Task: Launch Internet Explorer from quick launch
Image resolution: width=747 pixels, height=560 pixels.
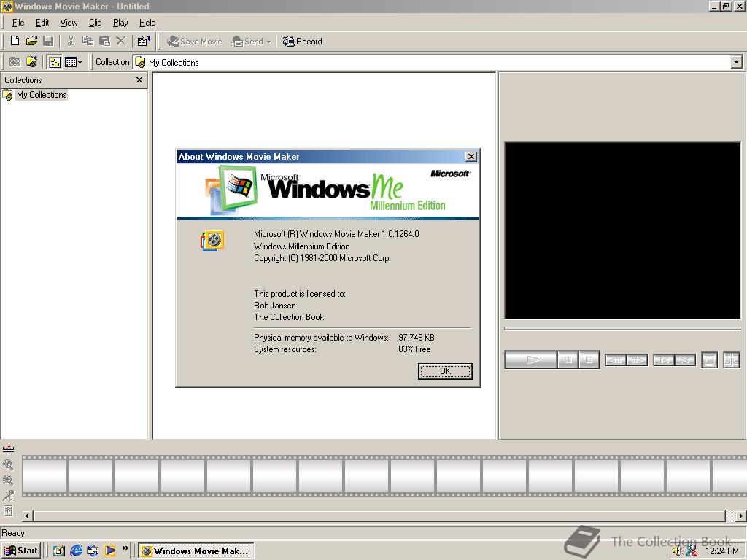Action: pyautogui.click(x=76, y=551)
